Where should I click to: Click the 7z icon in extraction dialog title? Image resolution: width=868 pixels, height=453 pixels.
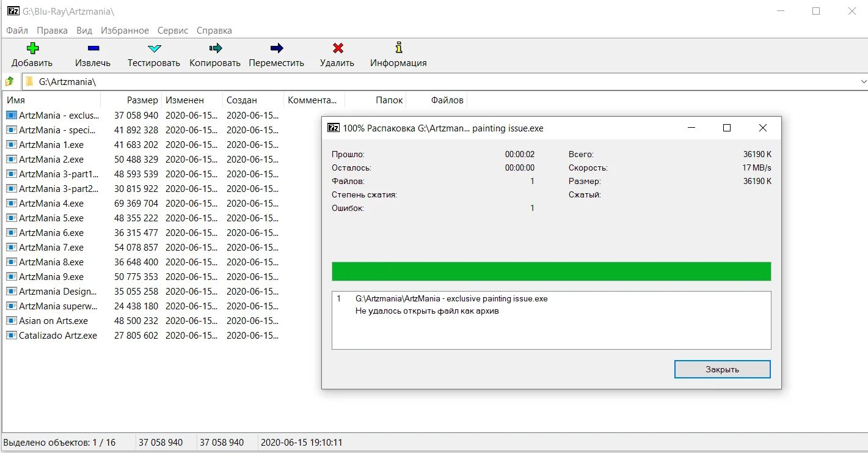click(x=334, y=128)
